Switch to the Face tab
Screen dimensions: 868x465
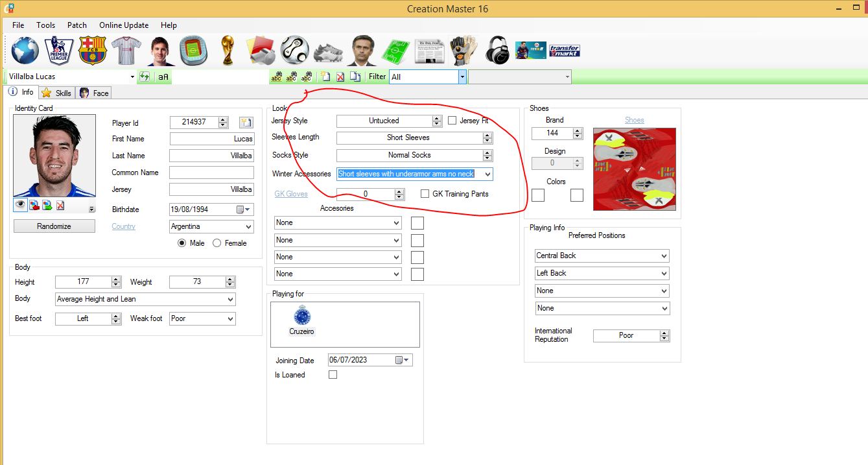pyautogui.click(x=94, y=93)
